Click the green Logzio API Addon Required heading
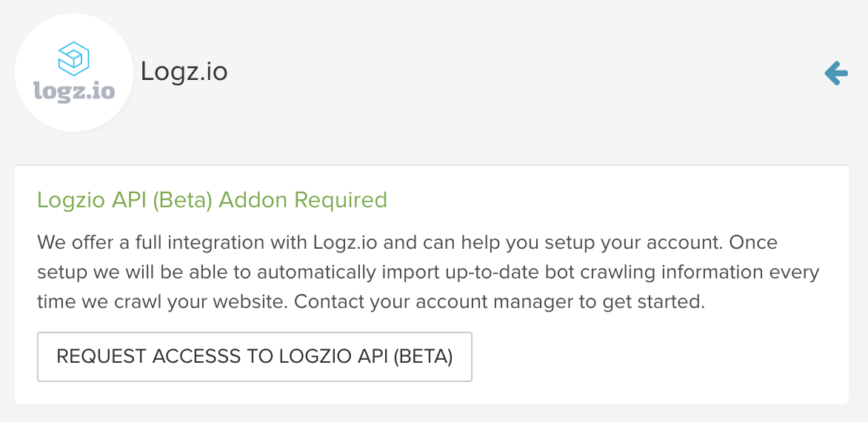The width and height of the screenshot is (868, 422). click(212, 200)
